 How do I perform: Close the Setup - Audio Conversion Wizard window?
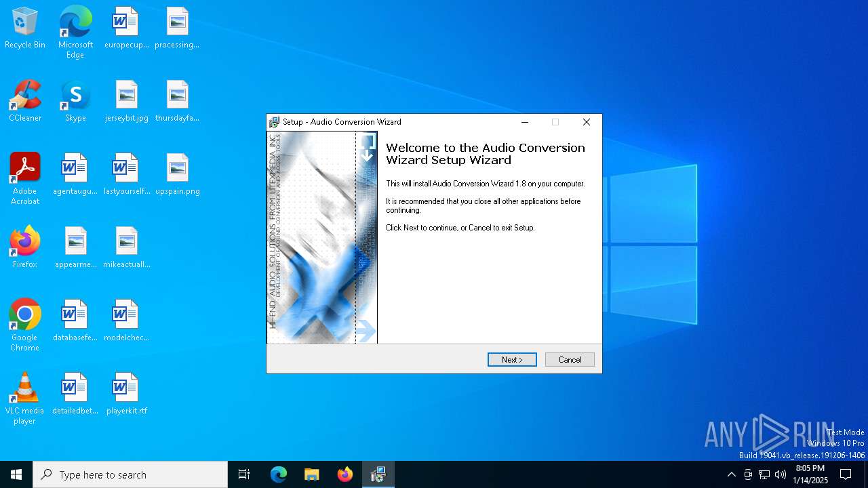[587, 122]
